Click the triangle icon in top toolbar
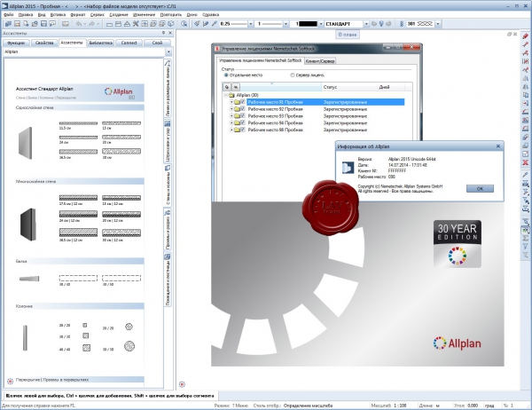This screenshot has height=410, width=532. (127, 24)
